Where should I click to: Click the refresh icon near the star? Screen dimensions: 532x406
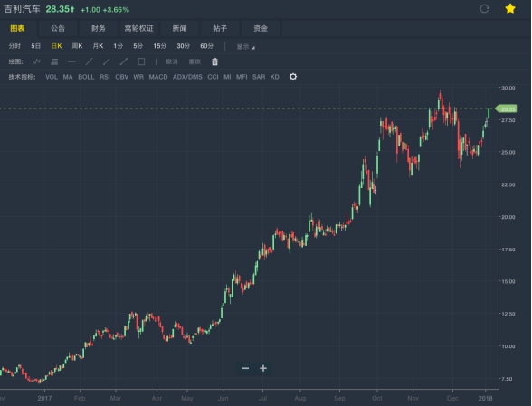coord(485,8)
